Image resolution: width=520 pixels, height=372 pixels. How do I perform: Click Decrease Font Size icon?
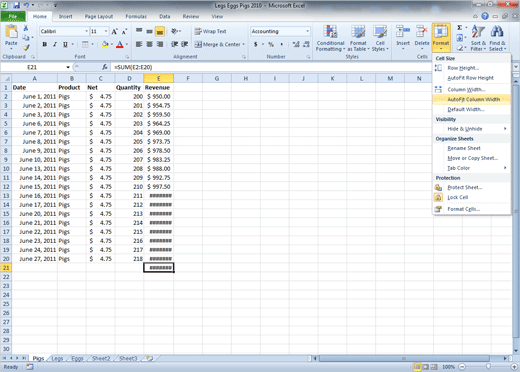[124, 32]
